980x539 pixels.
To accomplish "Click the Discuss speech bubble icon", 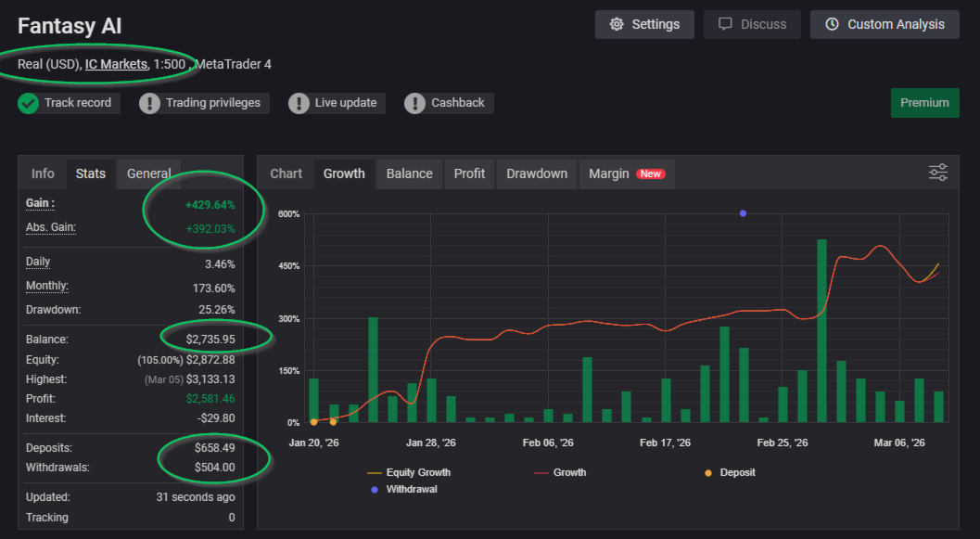I will pyautogui.click(x=725, y=25).
